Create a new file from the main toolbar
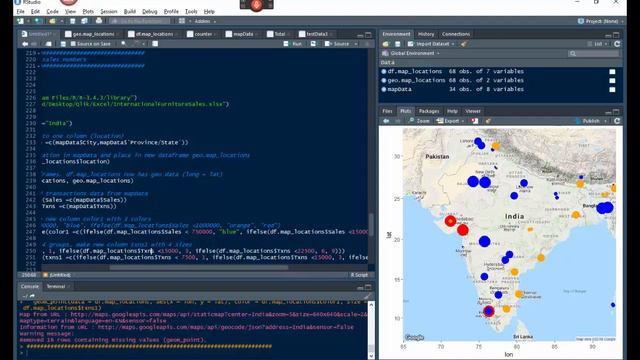Viewport: 640px width, 360px height. (20, 21)
